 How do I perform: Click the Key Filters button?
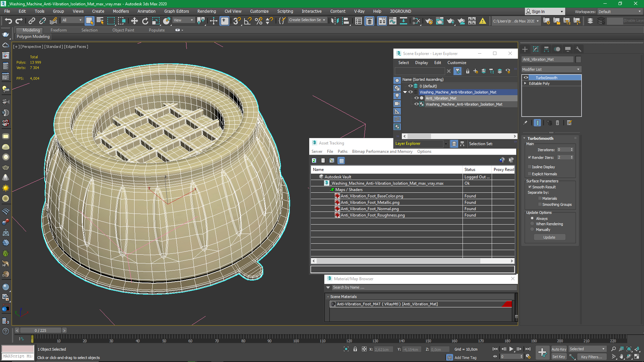(x=591, y=357)
